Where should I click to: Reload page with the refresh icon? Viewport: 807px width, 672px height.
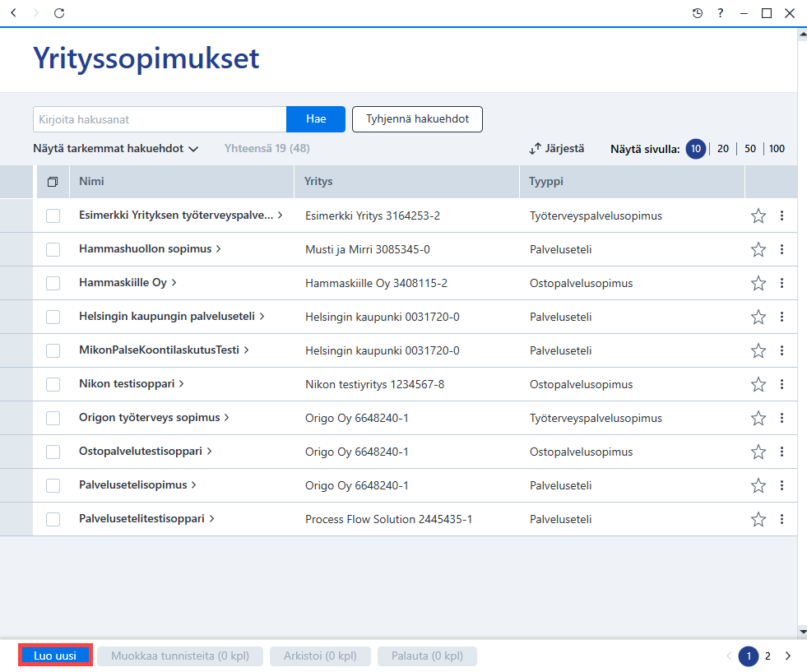[59, 13]
